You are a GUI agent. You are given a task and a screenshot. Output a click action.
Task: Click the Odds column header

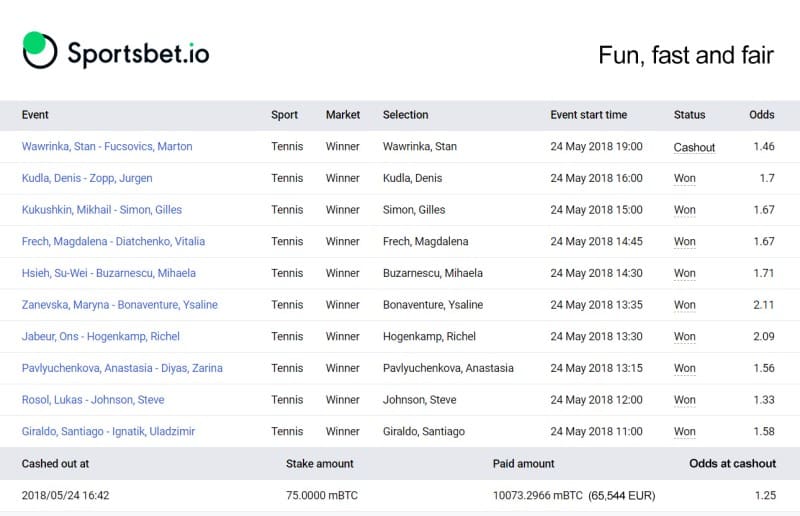pos(762,115)
